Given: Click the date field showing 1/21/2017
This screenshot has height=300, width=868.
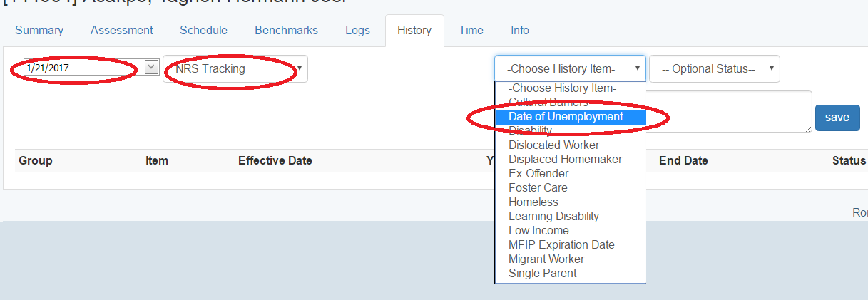Looking at the screenshot, I should [83, 68].
